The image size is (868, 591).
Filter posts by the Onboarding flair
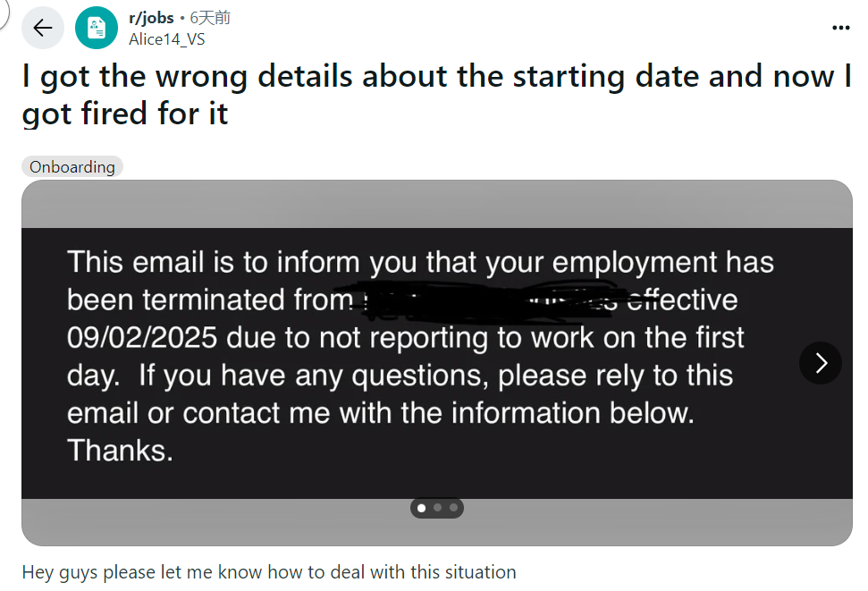(x=72, y=167)
